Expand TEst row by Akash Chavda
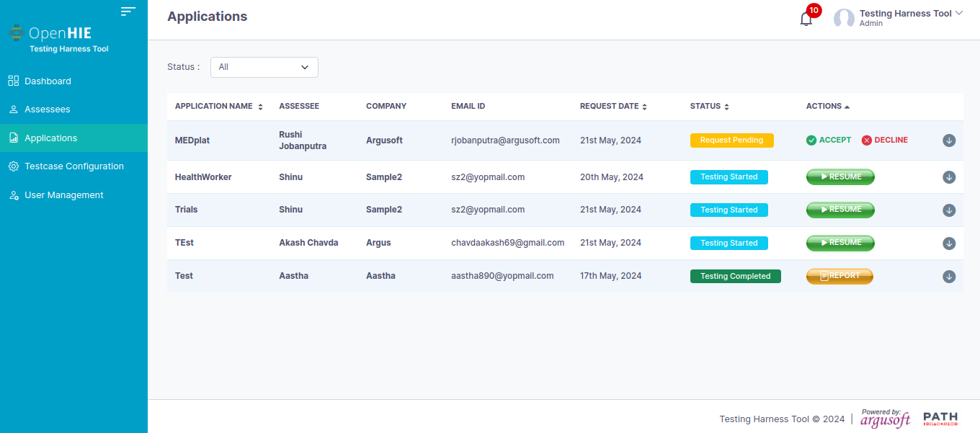This screenshot has height=433, width=980. [x=949, y=244]
